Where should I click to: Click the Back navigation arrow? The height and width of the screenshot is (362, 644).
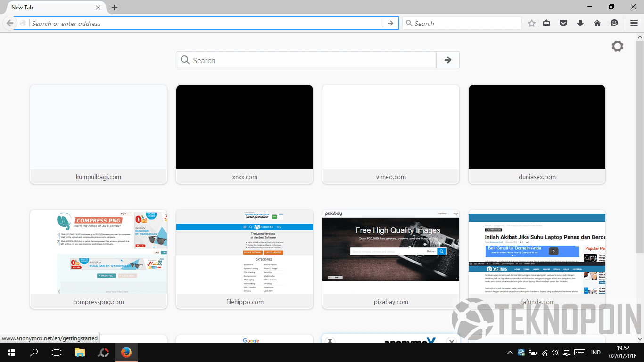10,23
